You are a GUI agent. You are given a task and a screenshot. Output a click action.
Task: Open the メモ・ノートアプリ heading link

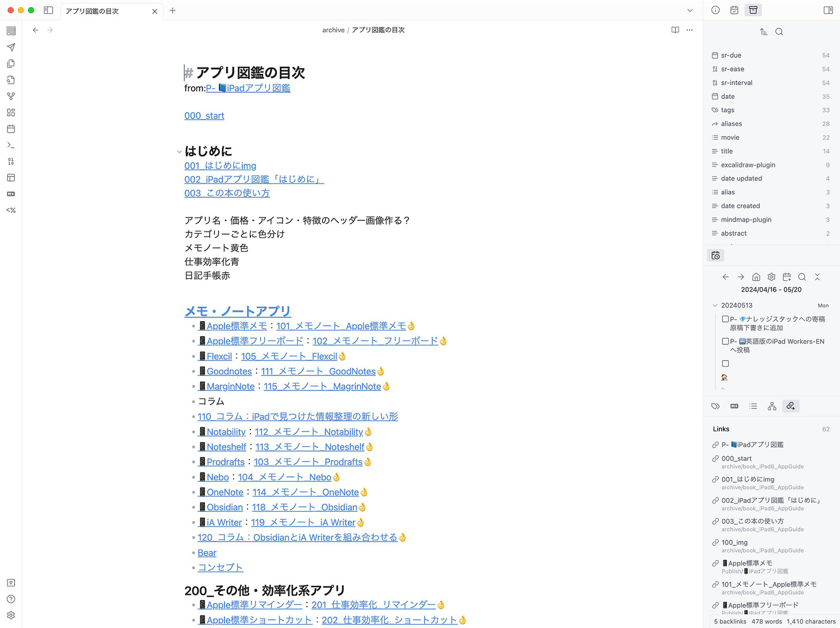(238, 311)
